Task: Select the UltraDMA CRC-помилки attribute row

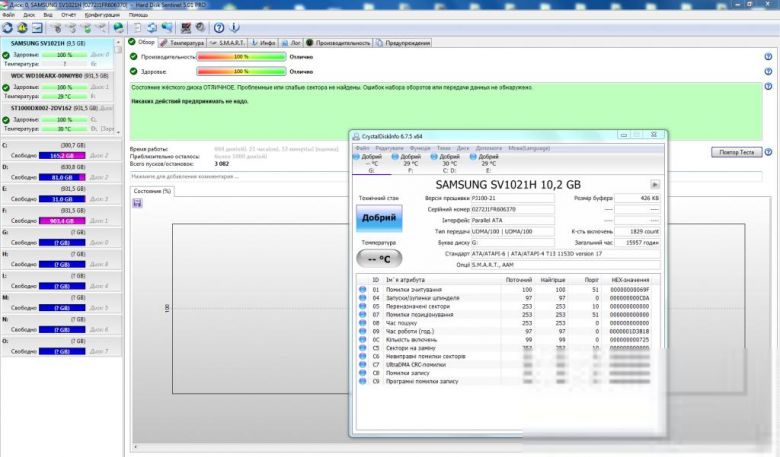Action: click(x=507, y=365)
